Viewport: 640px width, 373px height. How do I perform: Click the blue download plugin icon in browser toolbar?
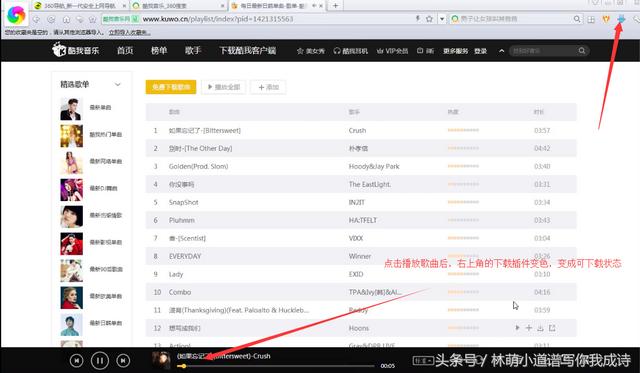tap(621, 19)
